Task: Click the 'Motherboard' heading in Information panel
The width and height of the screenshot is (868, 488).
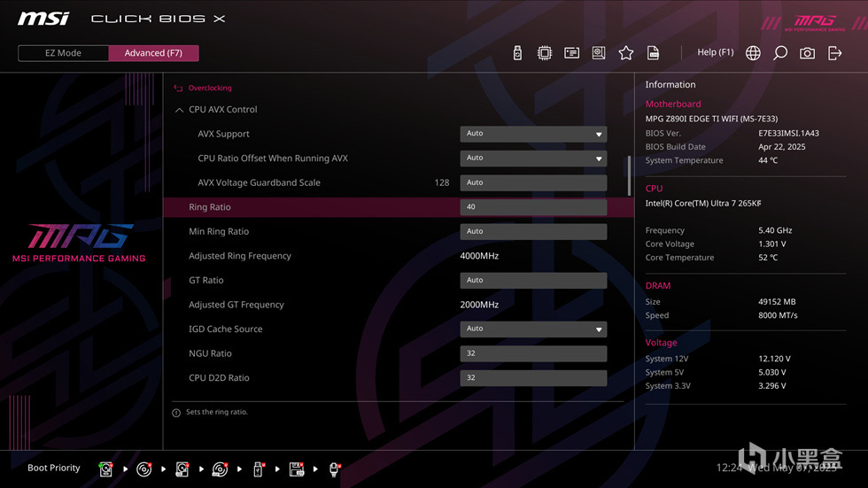Action: pos(672,104)
